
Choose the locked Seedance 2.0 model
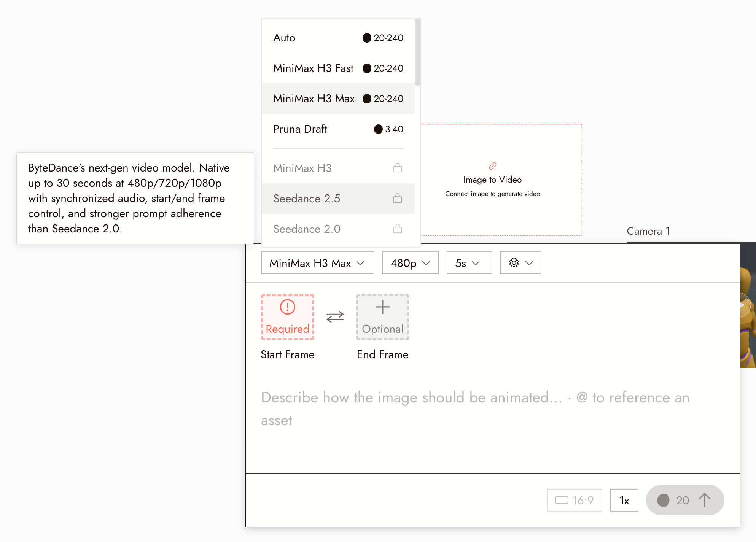click(338, 229)
